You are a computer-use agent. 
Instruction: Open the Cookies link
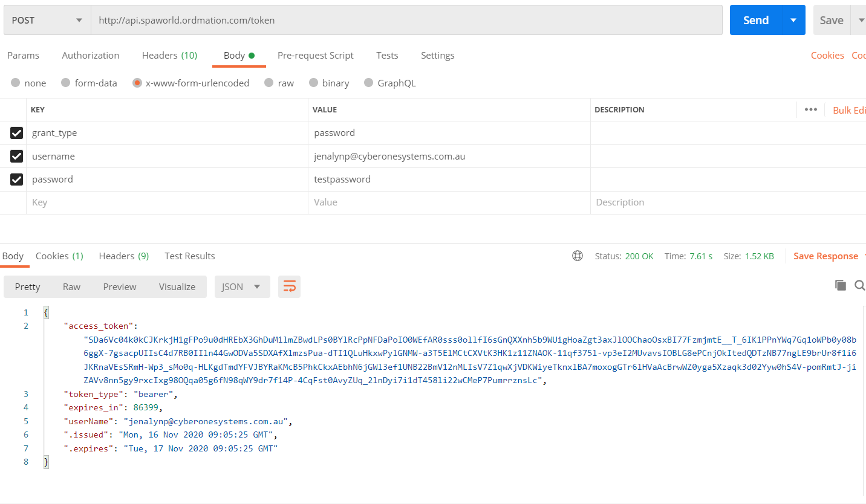tap(827, 56)
